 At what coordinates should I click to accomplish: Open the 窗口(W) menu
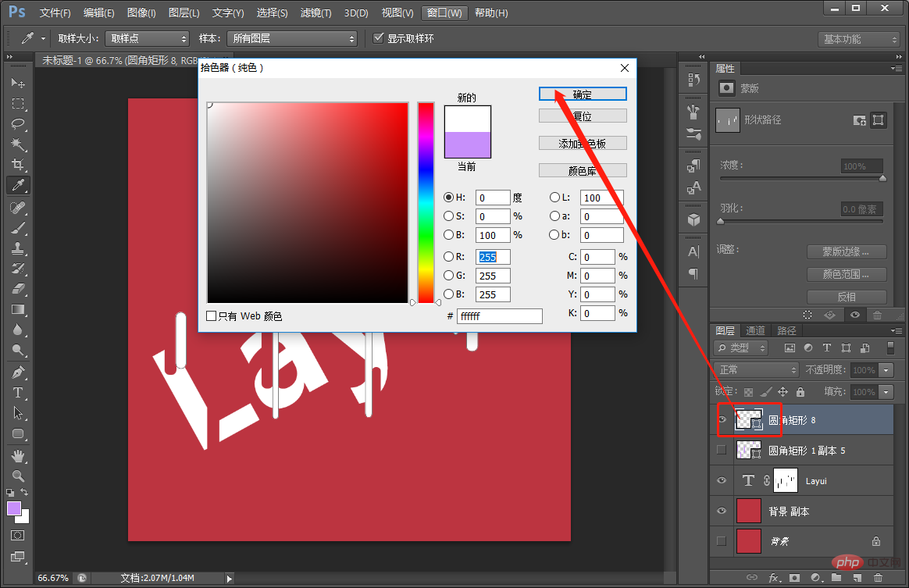coord(444,12)
